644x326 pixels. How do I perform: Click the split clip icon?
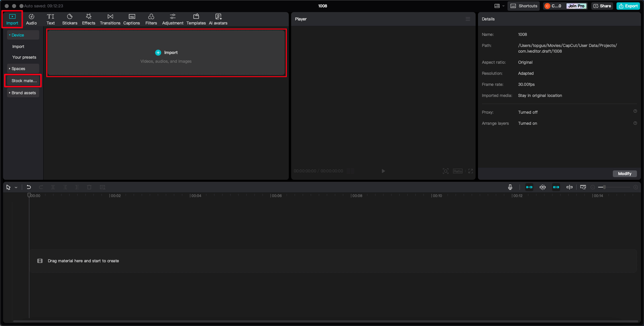[x=53, y=187]
